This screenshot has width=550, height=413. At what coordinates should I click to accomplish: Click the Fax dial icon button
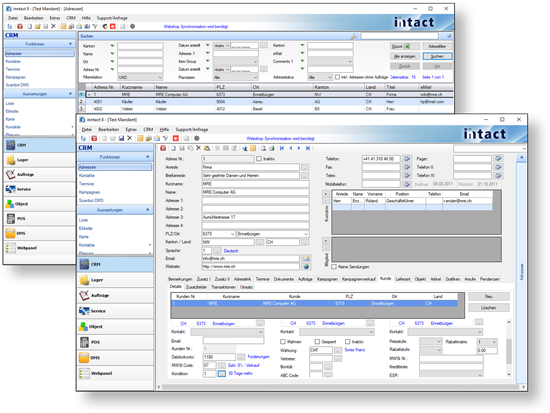tap(407, 167)
